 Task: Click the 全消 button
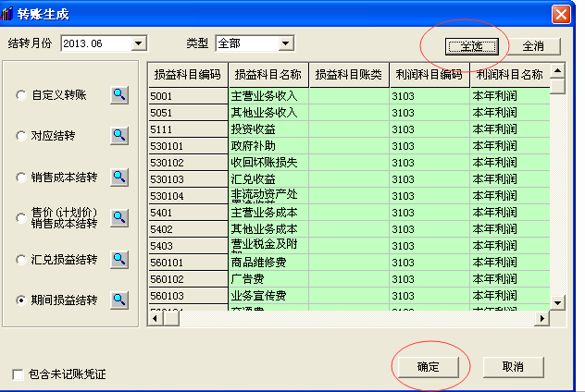click(x=532, y=45)
